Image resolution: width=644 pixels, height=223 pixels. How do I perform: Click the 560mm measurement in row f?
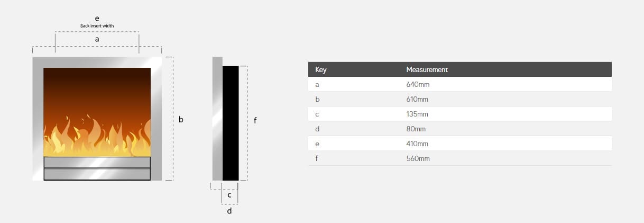tap(416, 158)
